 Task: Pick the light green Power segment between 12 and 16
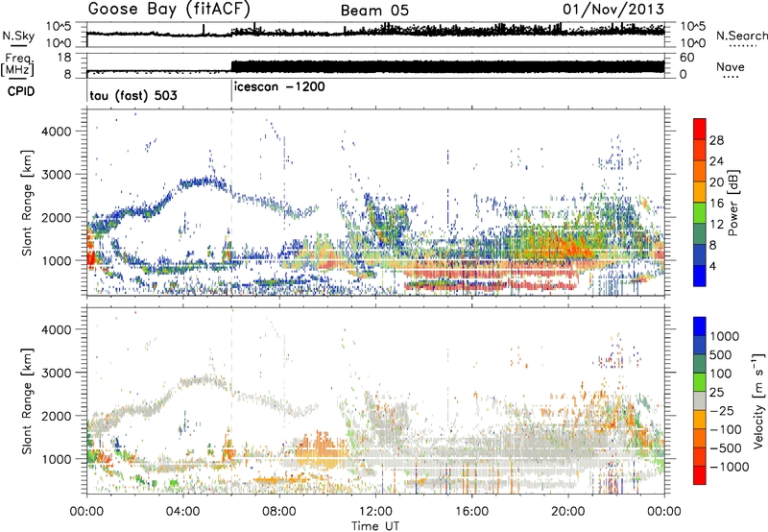tap(700, 213)
